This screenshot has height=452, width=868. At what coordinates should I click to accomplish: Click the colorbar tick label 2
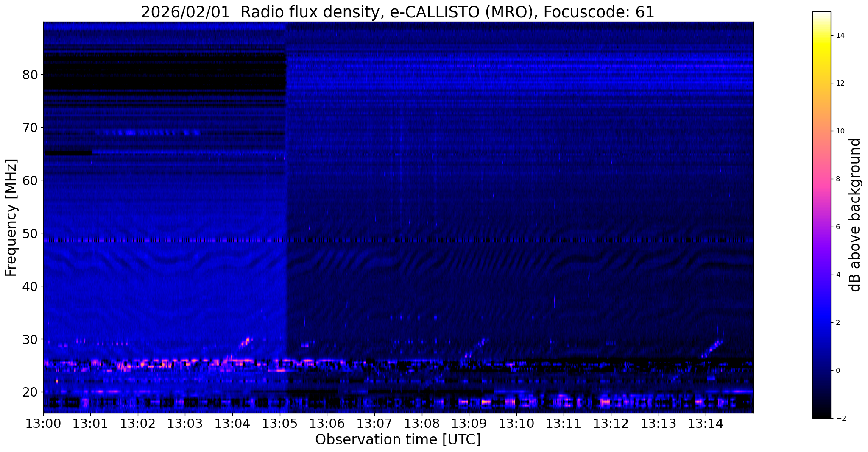pos(837,323)
